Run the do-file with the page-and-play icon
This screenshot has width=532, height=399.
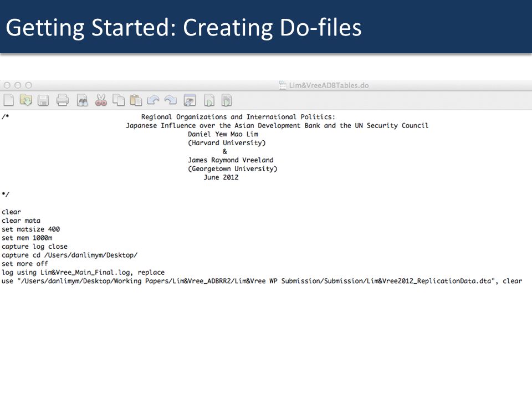click(x=209, y=100)
